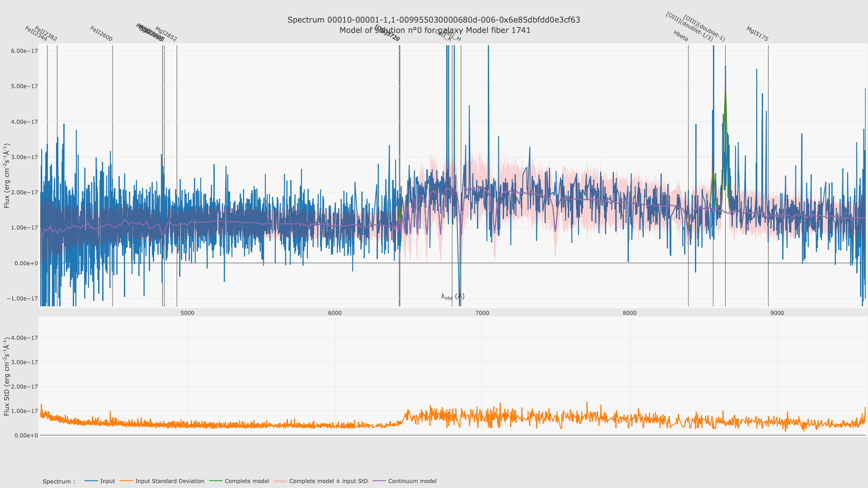Toggle the Continuum model trace
868x488 pixels.
(412, 481)
